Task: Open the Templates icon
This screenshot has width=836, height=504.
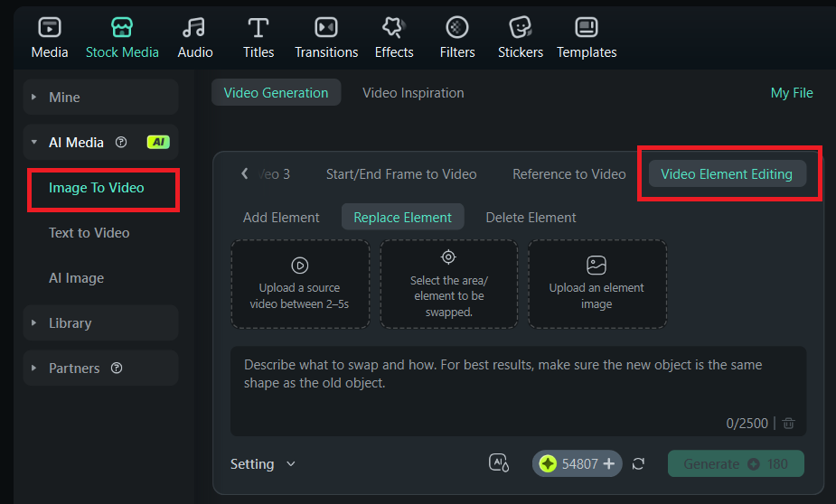Action: click(587, 28)
